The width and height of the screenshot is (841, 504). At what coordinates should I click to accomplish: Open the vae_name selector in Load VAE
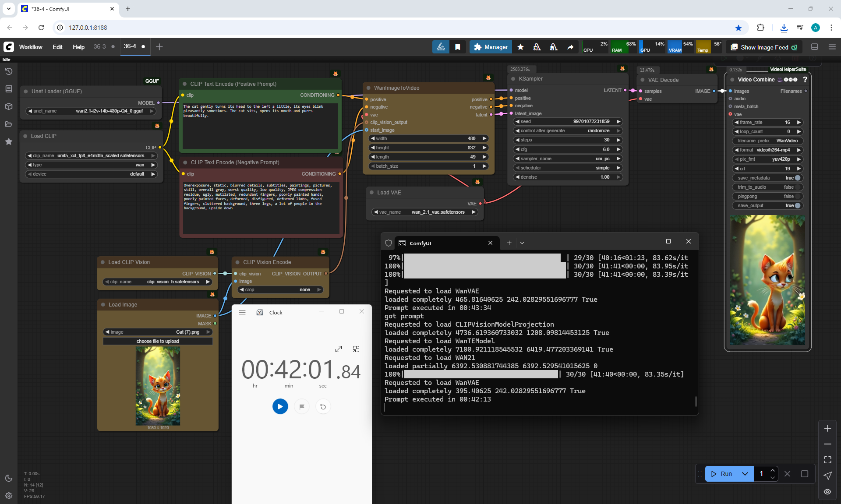[424, 212]
